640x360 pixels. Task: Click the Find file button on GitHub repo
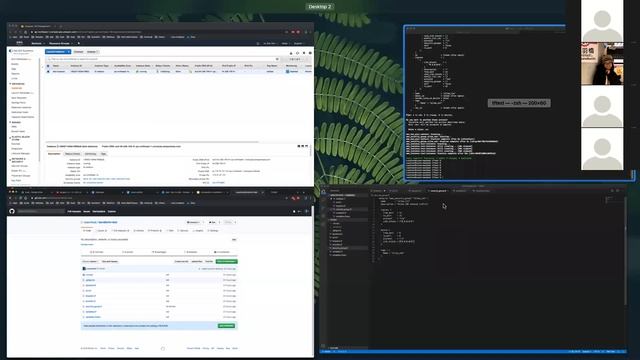pyautogui.click(x=209, y=262)
